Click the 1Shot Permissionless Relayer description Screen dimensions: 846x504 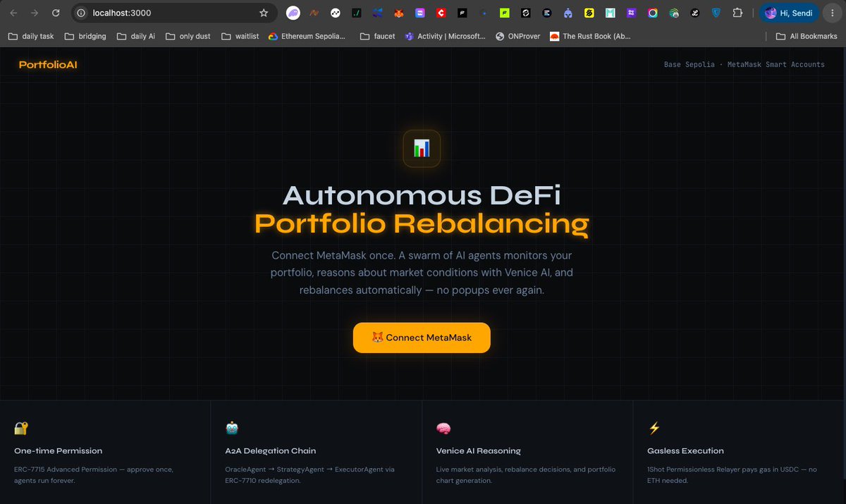coord(732,474)
